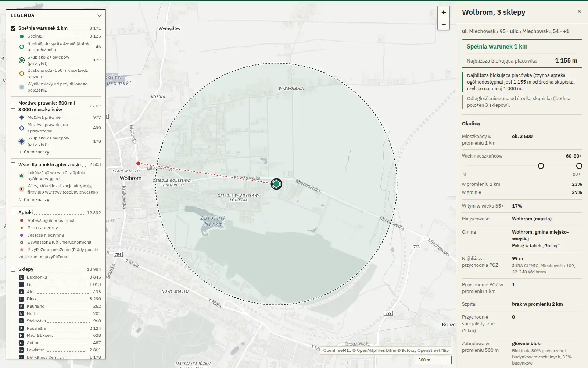Click the Kaufland K store icon
588x368 pixels.
(21, 306)
